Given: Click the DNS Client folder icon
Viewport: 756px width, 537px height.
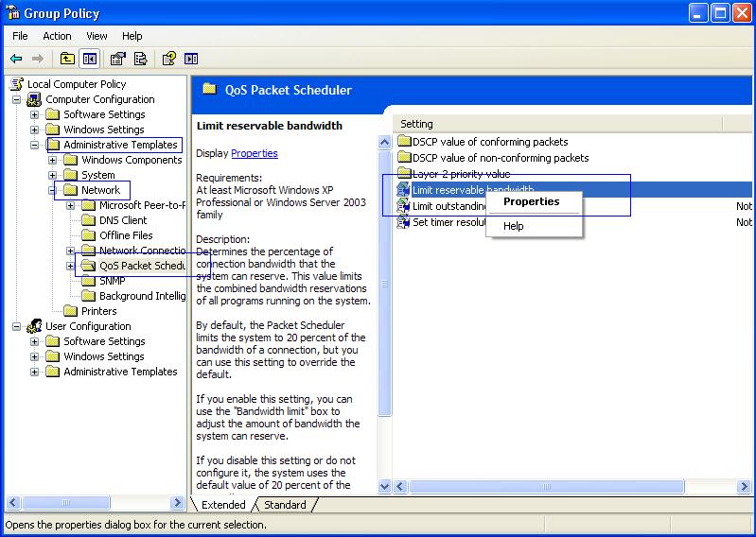Looking at the screenshot, I should click(88, 220).
